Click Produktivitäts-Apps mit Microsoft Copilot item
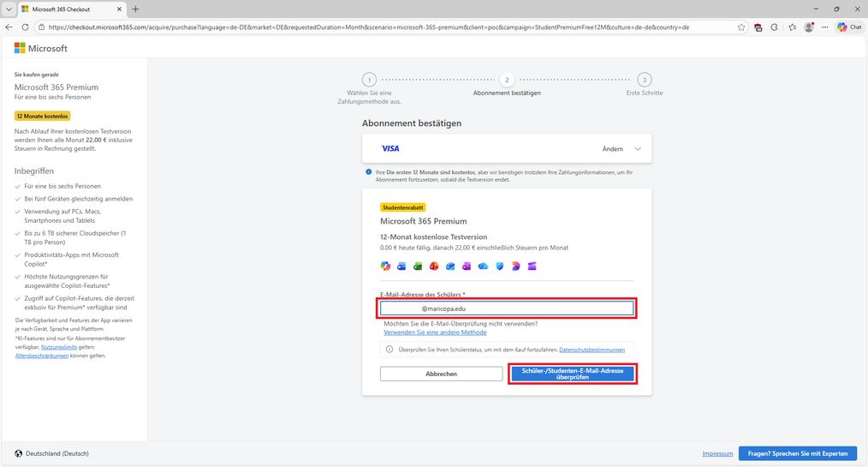 click(71, 260)
